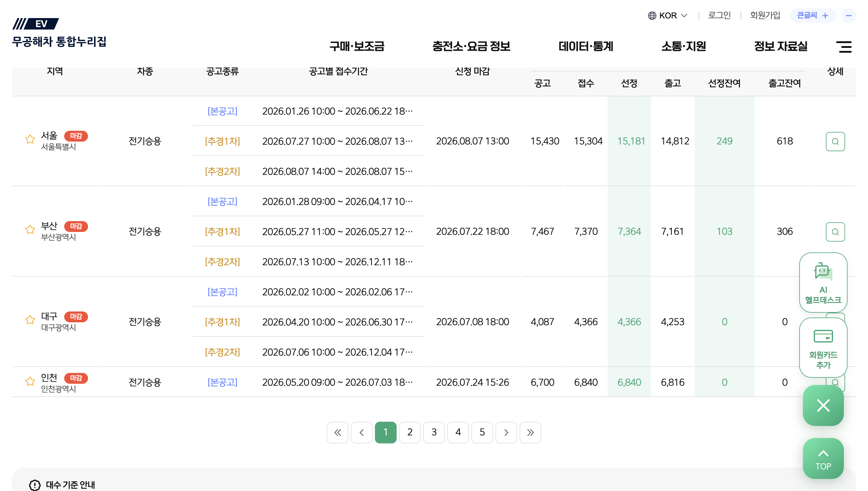The height and width of the screenshot is (491, 868).
Task: Open the AI 헬프데스크 chatbot
Action: coord(823,283)
